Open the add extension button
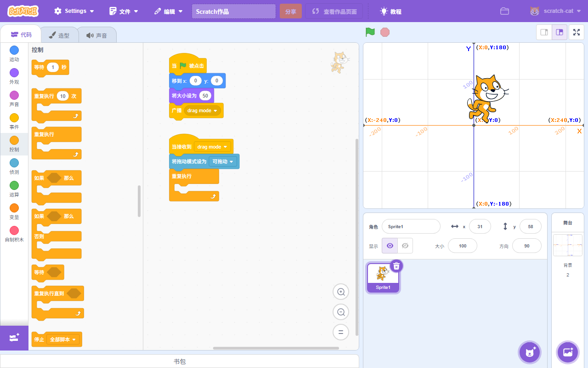Screen dimensions: 588x368 tap(14, 338)
